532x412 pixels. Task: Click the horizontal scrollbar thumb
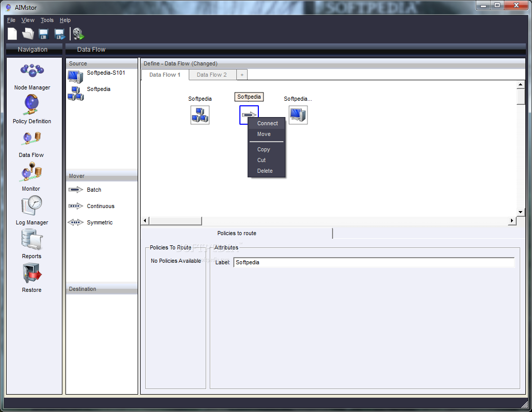point(175,221)
